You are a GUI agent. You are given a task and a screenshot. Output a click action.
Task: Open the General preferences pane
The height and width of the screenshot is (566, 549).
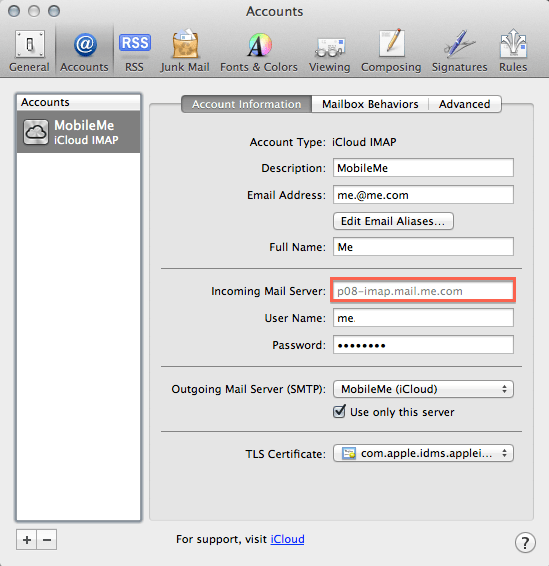(x=29, y=51)
